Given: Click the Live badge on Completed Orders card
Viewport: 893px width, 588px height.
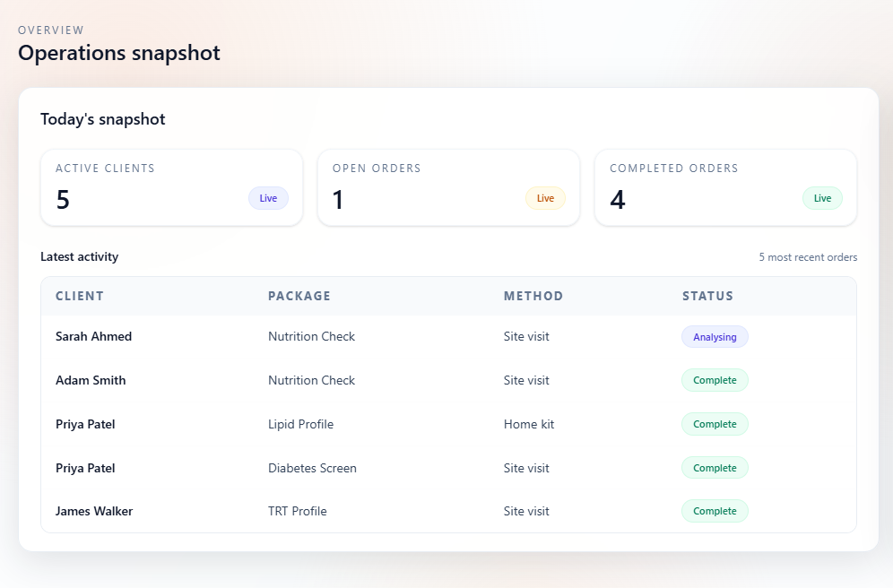Looking at the screenshot, I should (x=822, y=198).
